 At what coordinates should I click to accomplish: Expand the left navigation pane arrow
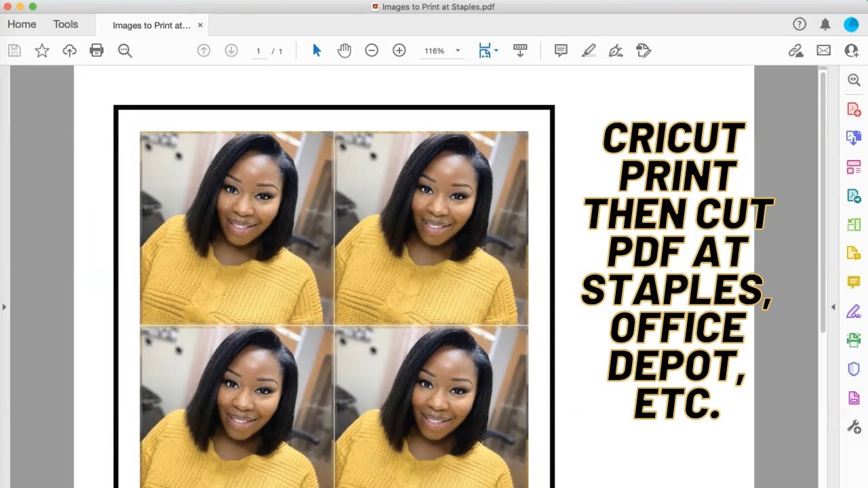[x=4, y=307]
